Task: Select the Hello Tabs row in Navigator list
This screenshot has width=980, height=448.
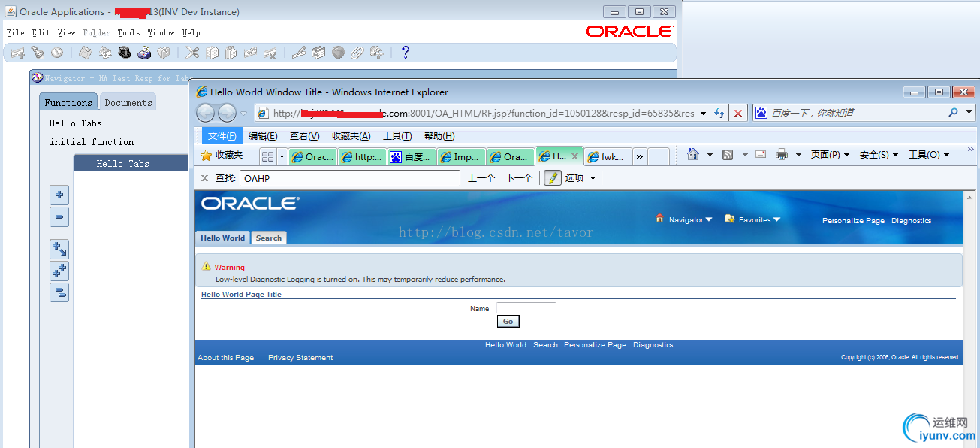Action: tap(131, 163)
